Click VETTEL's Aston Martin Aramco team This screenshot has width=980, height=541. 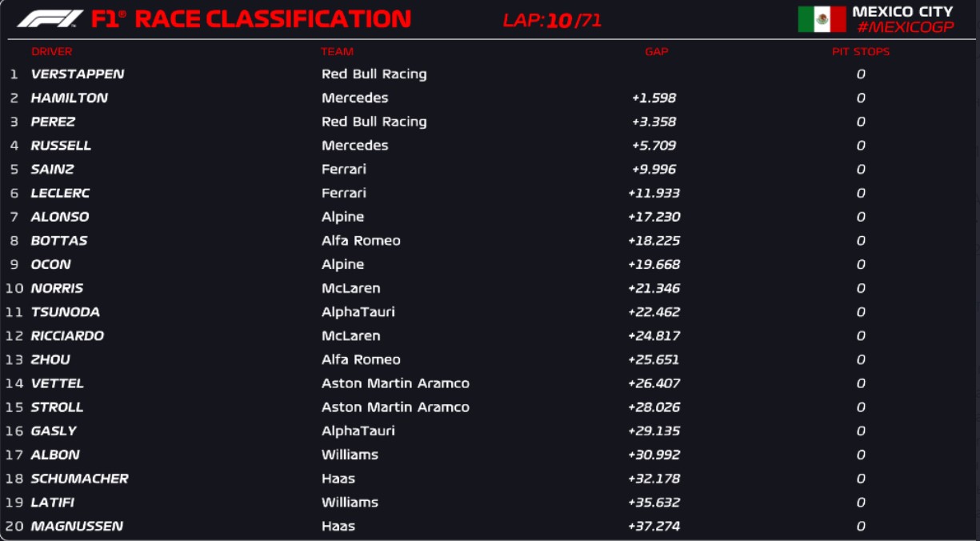(395, 383)
